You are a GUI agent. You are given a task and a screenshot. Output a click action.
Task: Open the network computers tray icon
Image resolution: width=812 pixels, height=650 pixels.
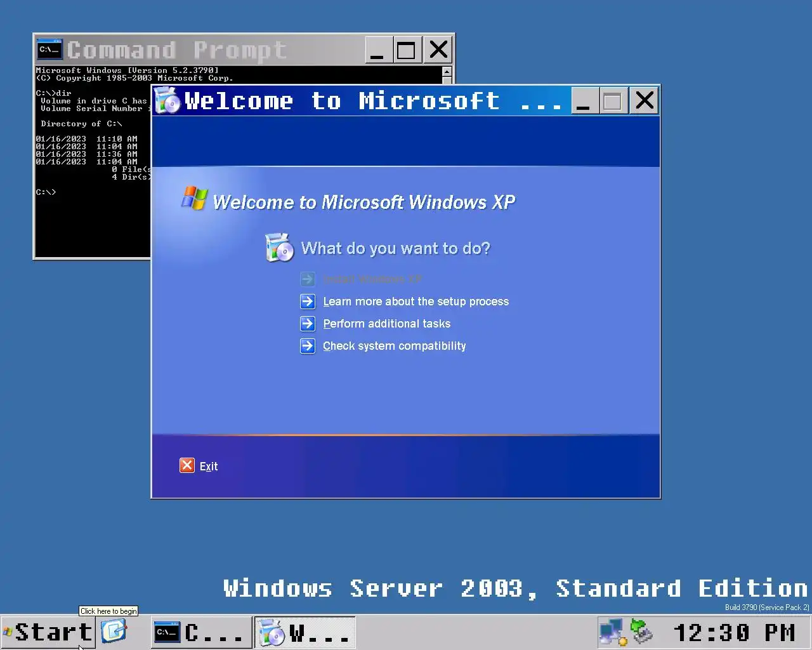pyautogui.click(x=613, y=632)
